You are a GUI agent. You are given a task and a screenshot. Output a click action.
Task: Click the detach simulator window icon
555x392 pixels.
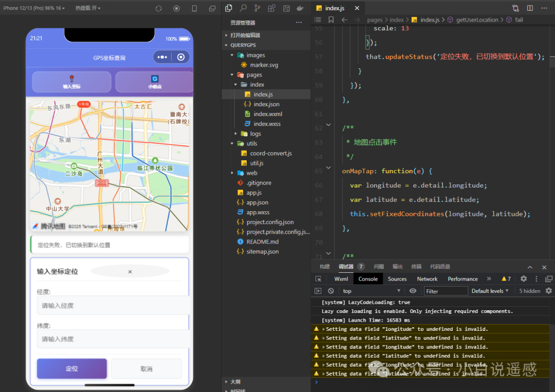pos(212,9)
